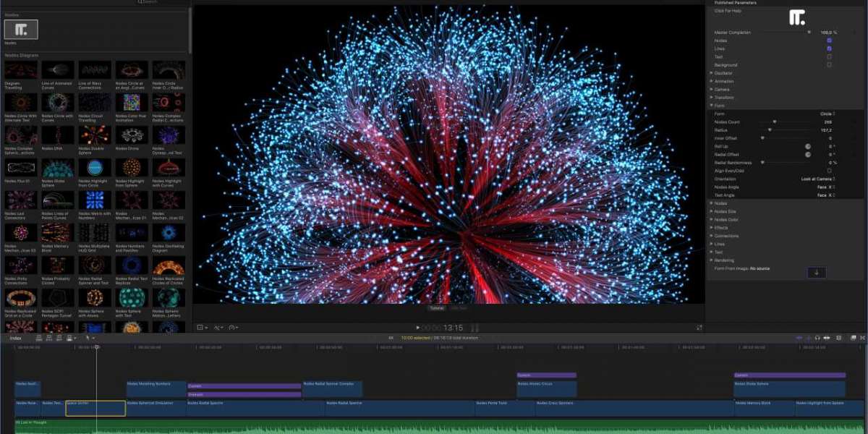Pick the Nodes Globe Sphere preset

pos(58,168)
